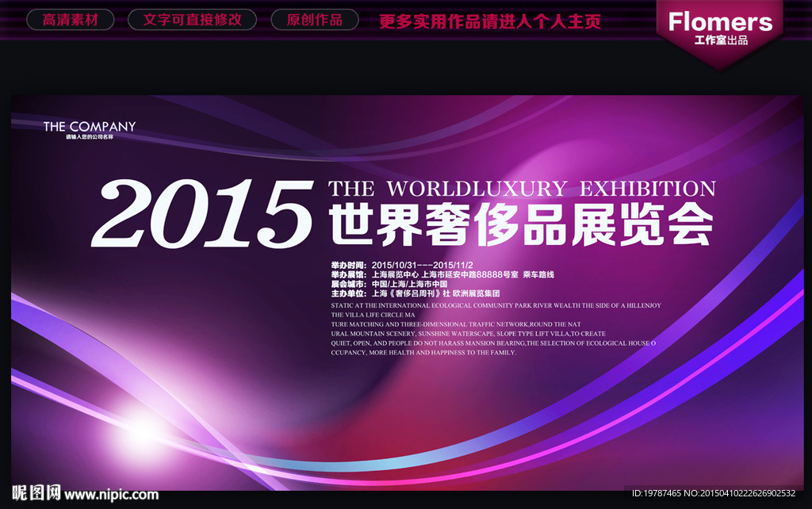The height and width of the screenshot is (509, 812).
Task: Select the "世界奢侈品展览会" title
Action: pyautogui.click(x=521, y=224)
